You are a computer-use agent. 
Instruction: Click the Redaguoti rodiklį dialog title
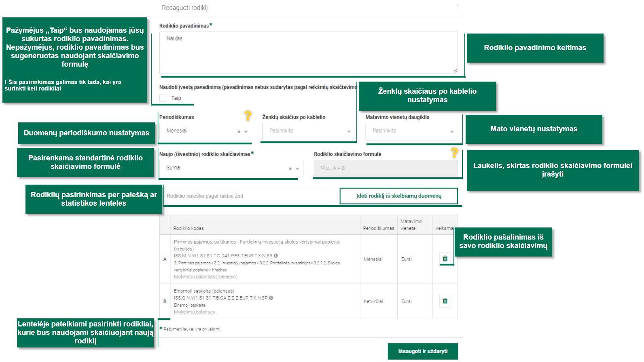[184, 8]
